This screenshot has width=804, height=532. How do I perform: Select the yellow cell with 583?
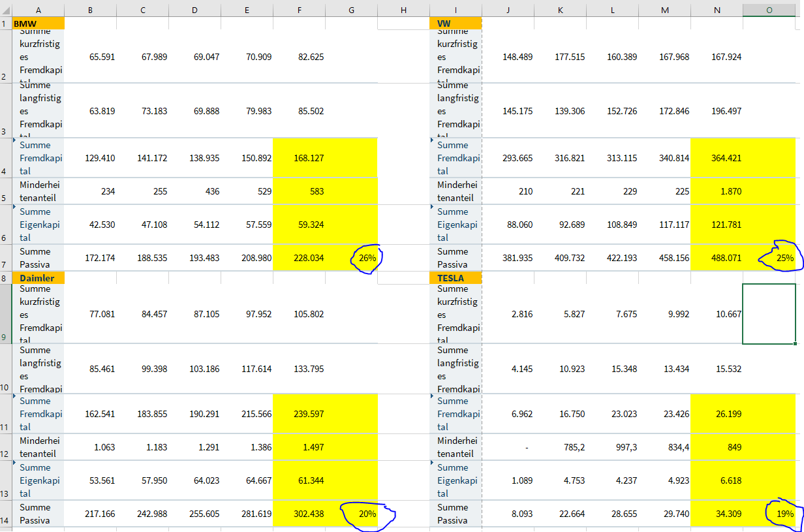click(x=299, y=191)
